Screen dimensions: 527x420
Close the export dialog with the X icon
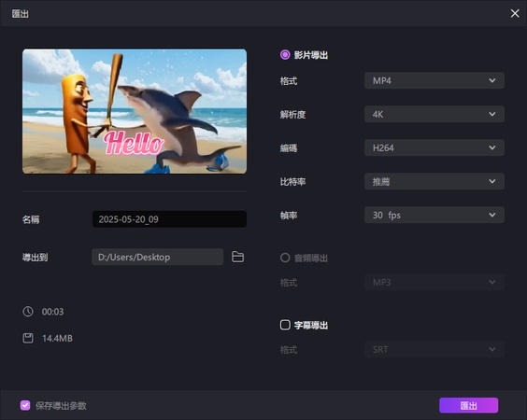tap(515, 13)
